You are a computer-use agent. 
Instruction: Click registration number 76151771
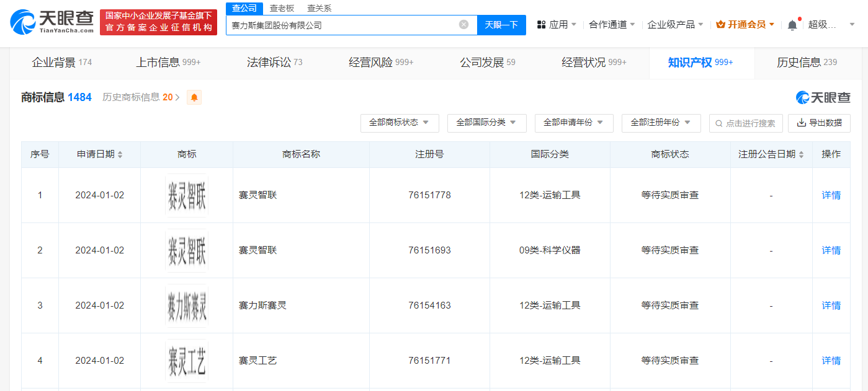429,361
